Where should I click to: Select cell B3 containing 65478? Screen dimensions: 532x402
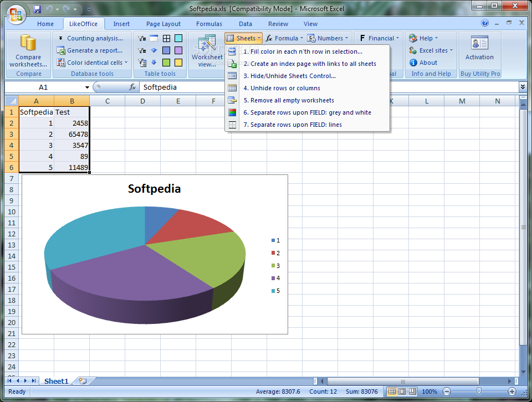pyautogui.click(x=72, y=134)
